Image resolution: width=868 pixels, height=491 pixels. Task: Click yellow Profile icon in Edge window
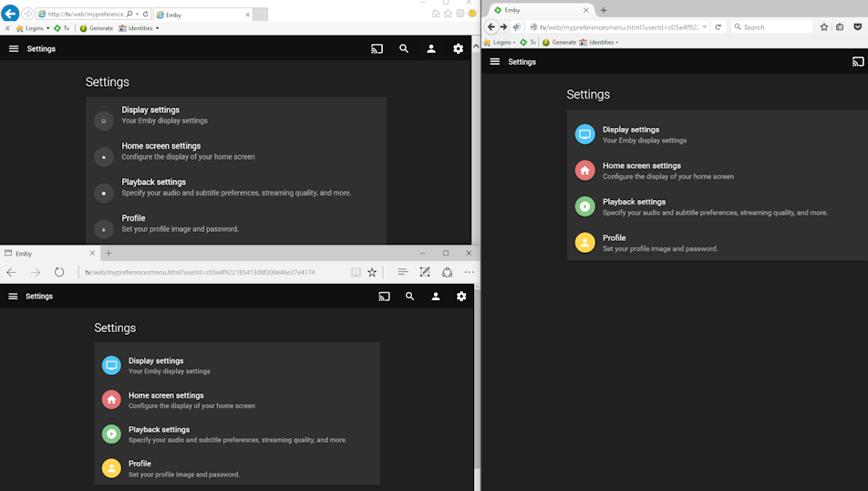coord(111,468)
